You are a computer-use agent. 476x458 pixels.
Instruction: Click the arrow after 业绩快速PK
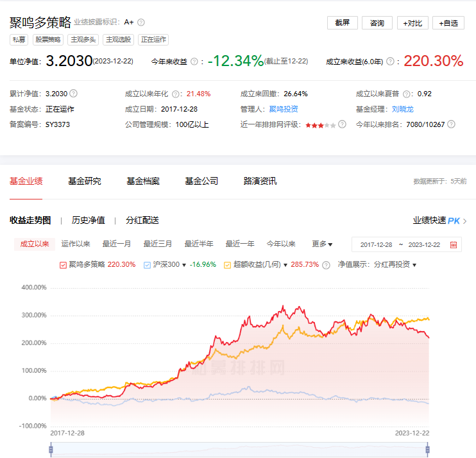[464, 221]
